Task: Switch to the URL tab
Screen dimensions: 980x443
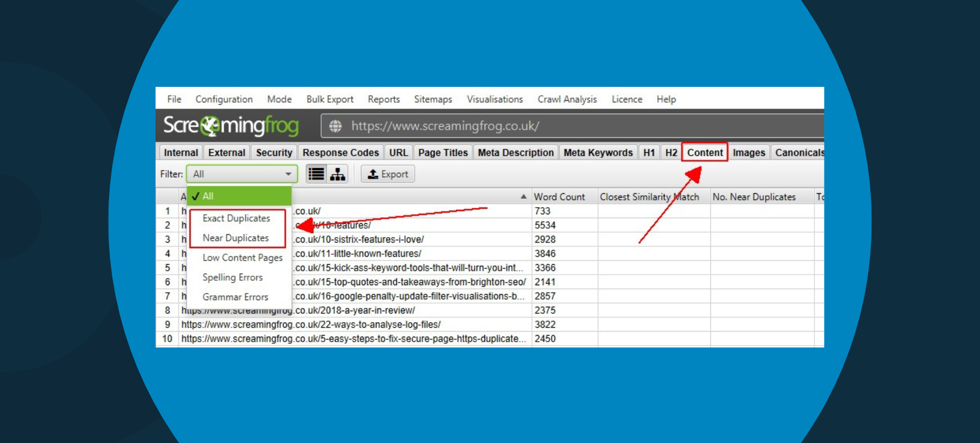Action: [398, 153]
